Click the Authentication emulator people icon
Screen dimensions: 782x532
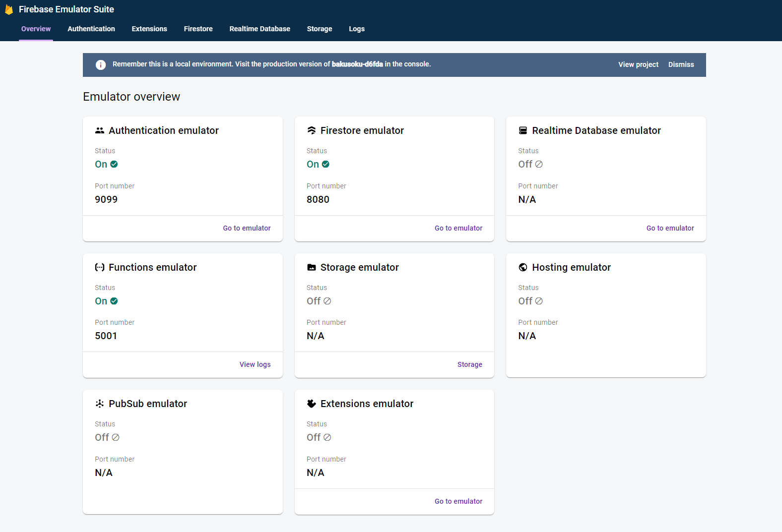(100, 130)
